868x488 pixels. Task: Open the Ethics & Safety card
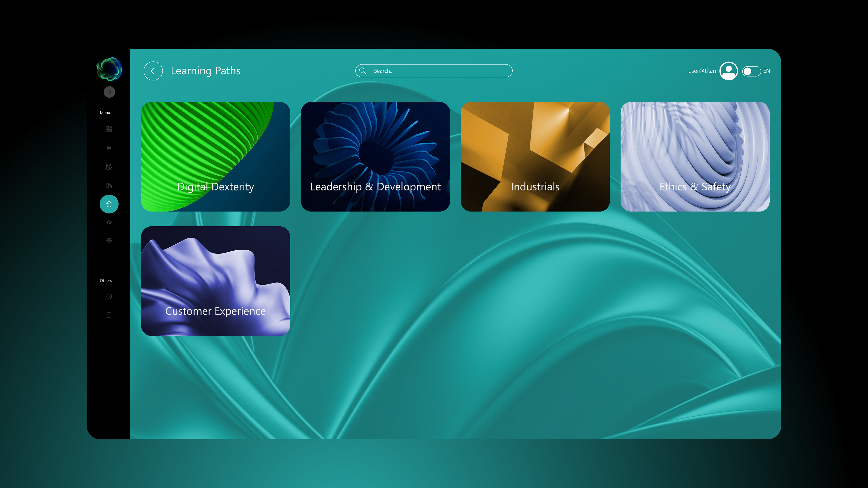coord(695,157)
